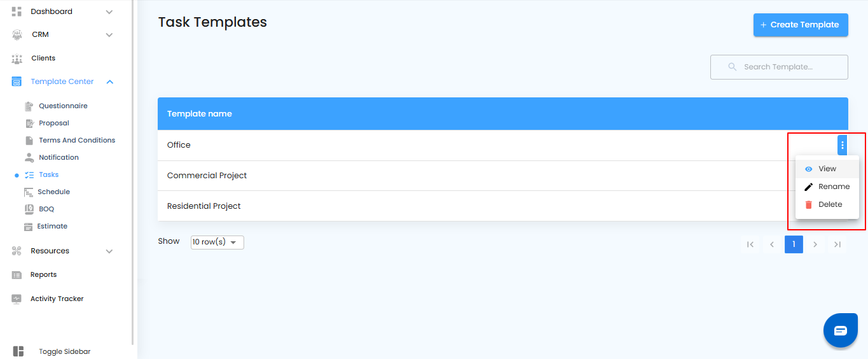The width and height of the screenshot is (868, 359).
Task: Click the Estimate icon in sidebar
Action: pyautogui.click(x=29, y=227)
